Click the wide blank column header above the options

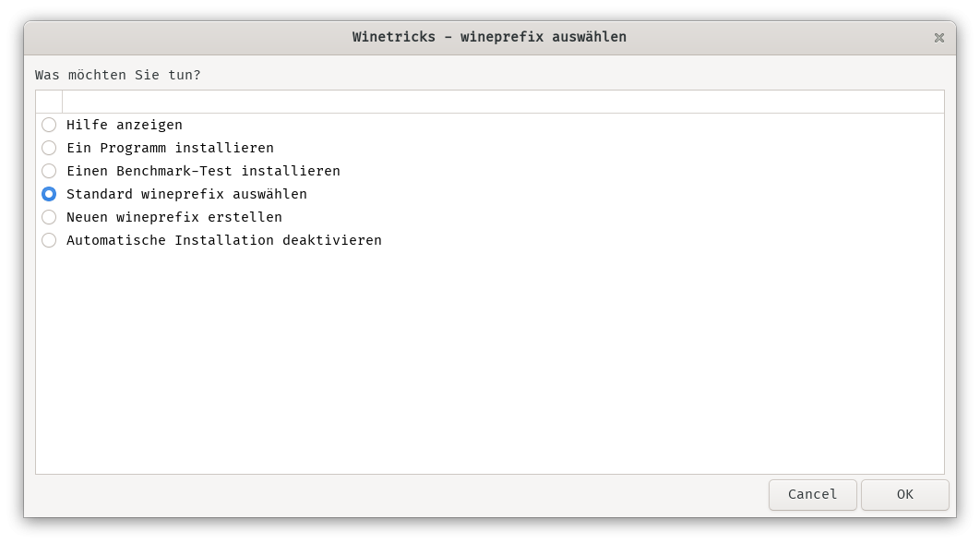pos(503,102)
